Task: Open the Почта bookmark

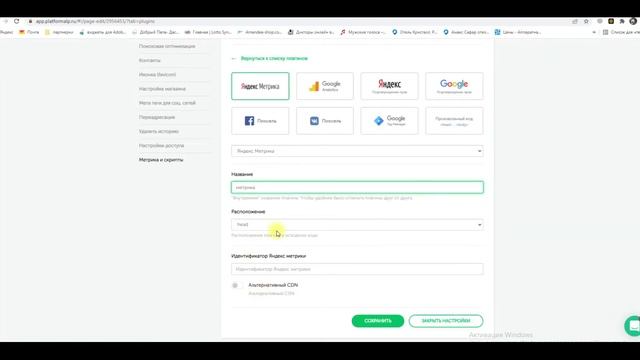Action: click(29, 32)
